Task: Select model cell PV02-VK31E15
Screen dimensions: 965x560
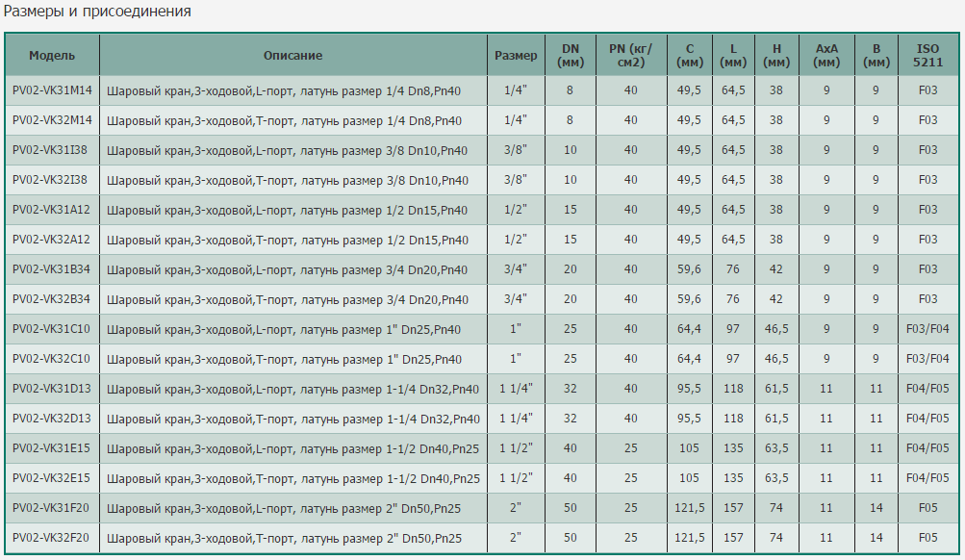Action: pyautogui.click(x=52, y=448)
